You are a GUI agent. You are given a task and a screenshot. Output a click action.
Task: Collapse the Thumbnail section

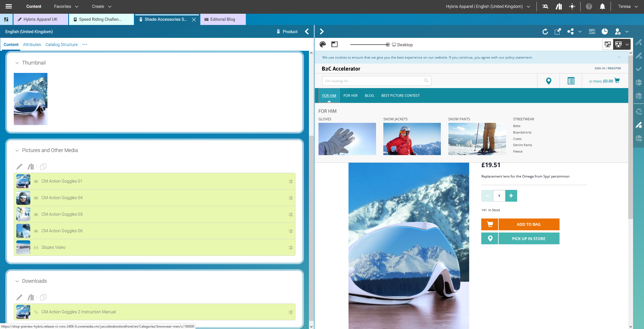tap(17, 63)
